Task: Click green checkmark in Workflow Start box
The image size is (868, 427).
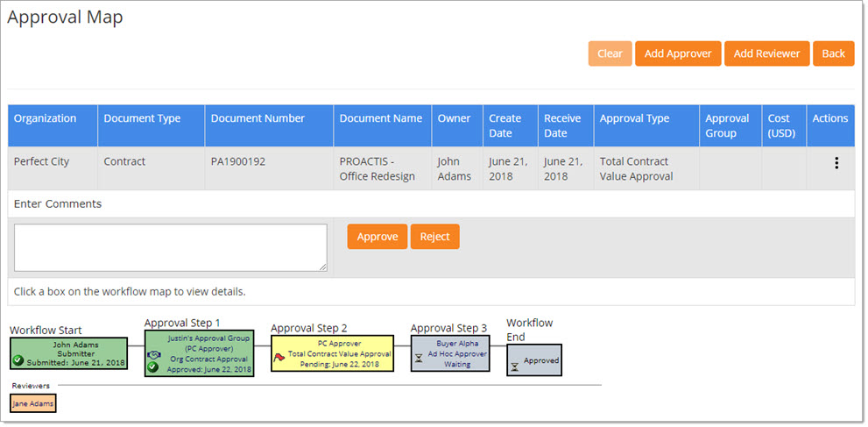Action: click(18, 360)
